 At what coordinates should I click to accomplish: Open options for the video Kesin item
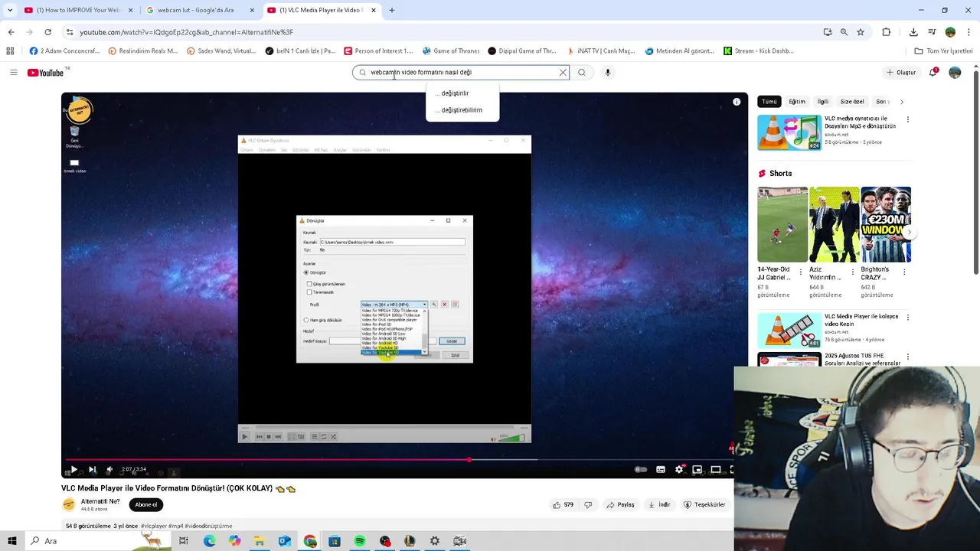point(908,317)
